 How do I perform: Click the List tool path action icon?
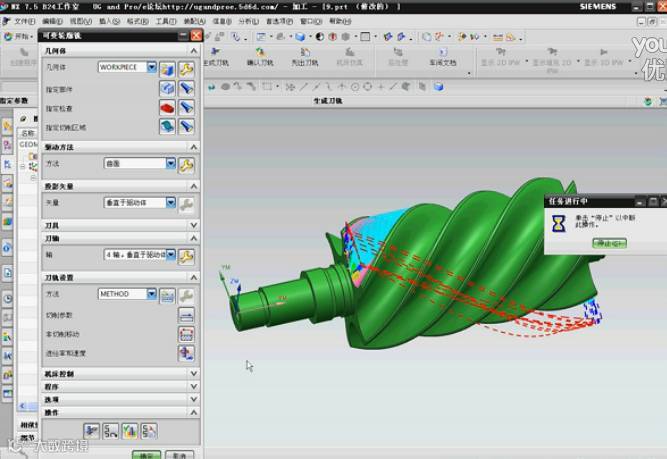coord(149,431)
